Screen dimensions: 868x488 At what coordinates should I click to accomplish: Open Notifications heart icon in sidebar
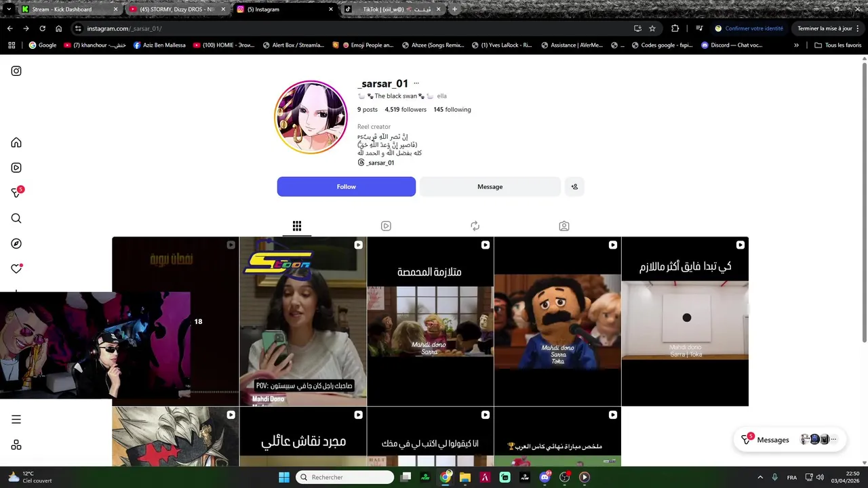pyautogui.click(x=16, y=268)
